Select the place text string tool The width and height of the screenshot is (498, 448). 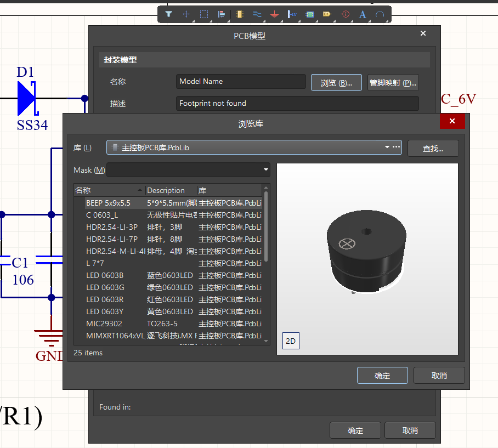(362, 14)
